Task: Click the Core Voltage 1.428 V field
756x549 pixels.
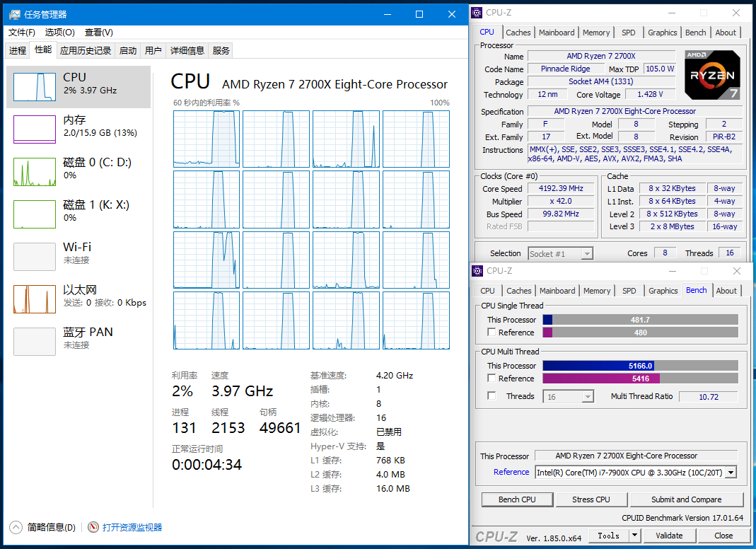Action: click(650, 94)
